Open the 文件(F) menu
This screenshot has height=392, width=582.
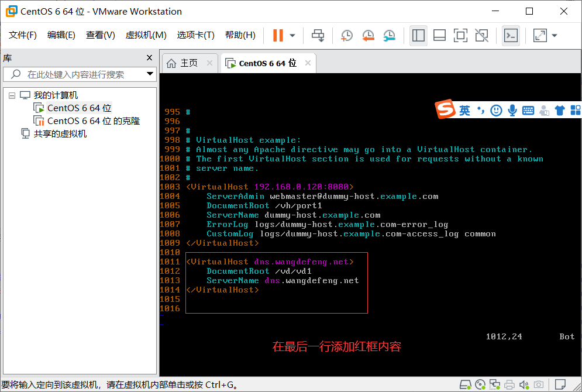point(23,35)
